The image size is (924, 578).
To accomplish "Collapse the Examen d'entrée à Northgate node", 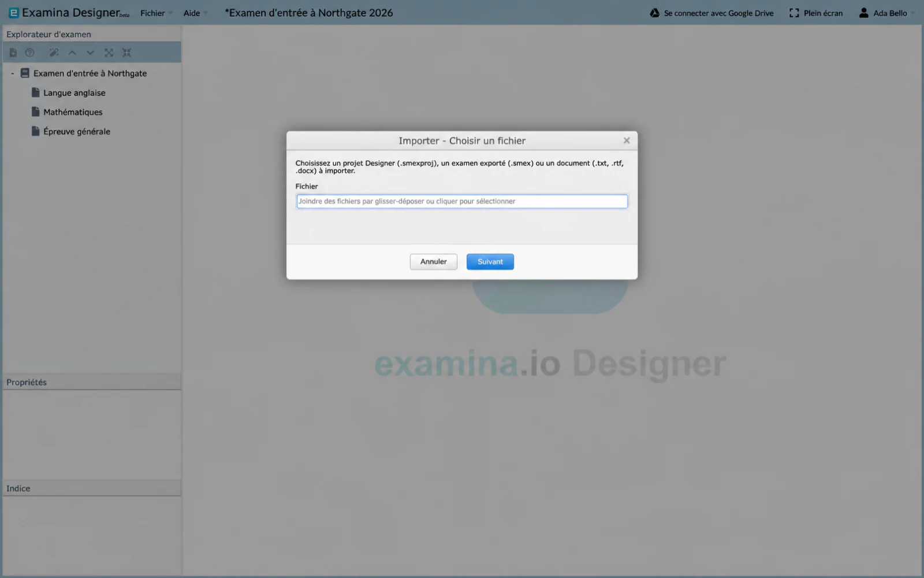I will click(x=12, y=73).
